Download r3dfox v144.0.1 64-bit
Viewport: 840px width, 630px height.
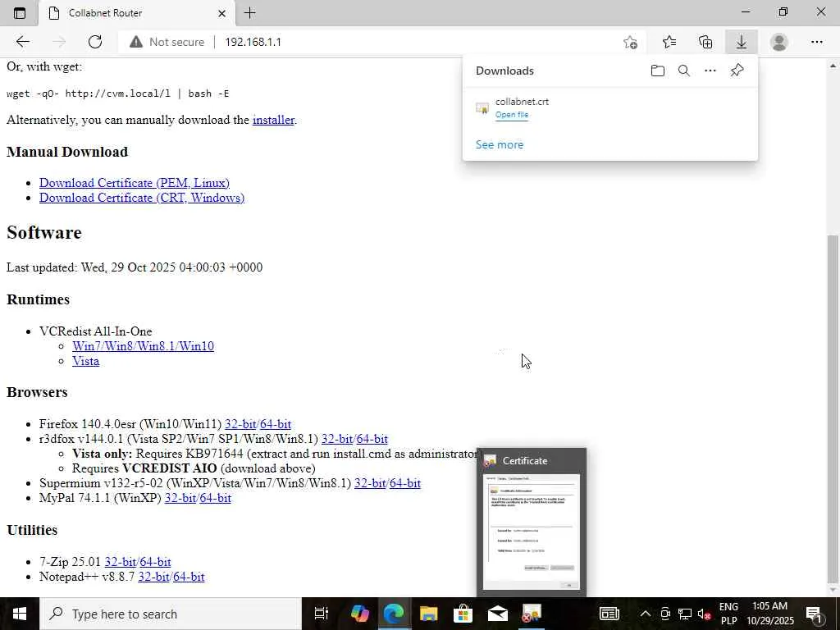click(372, 439)
